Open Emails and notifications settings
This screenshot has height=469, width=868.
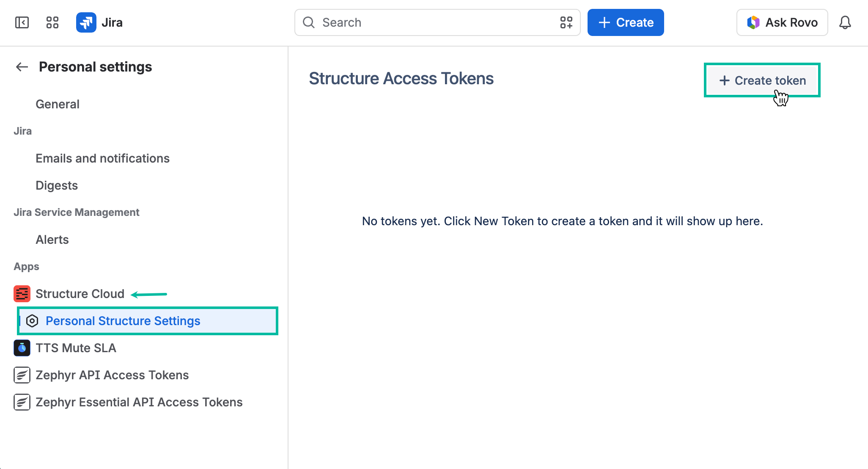tap(102, 158)
